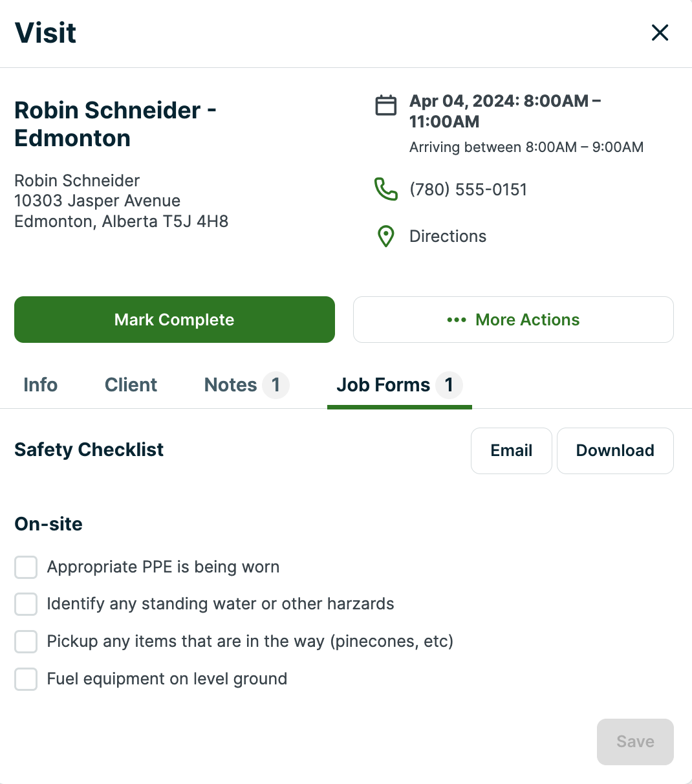
Task: Open the Directions link
Action: 448,236
